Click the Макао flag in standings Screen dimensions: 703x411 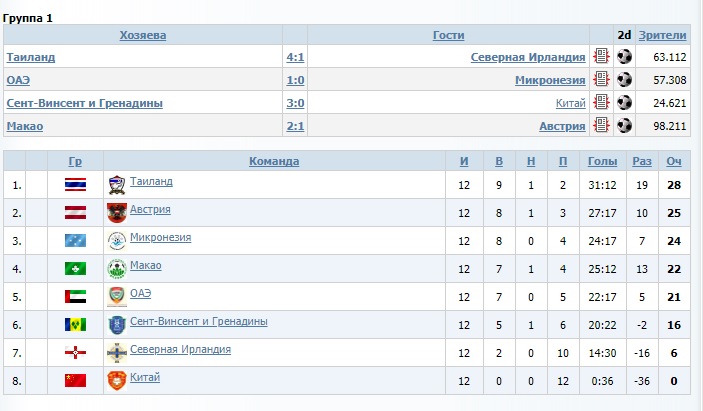coord(75,268)
